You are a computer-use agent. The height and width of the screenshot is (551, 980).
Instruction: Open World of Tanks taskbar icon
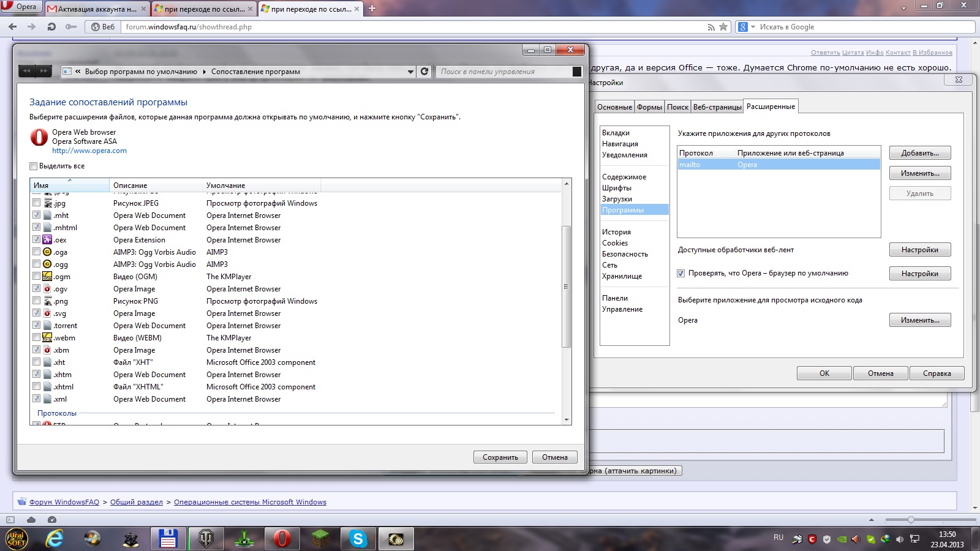[206, 539]
